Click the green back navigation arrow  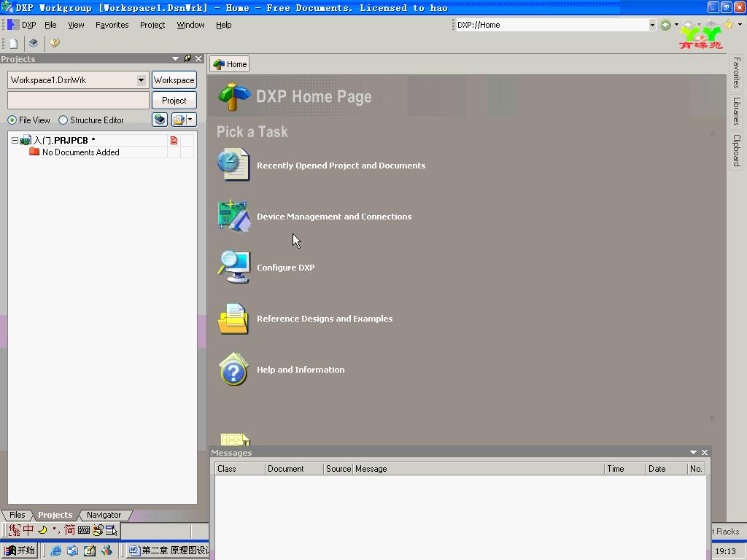tap(665, 25)
